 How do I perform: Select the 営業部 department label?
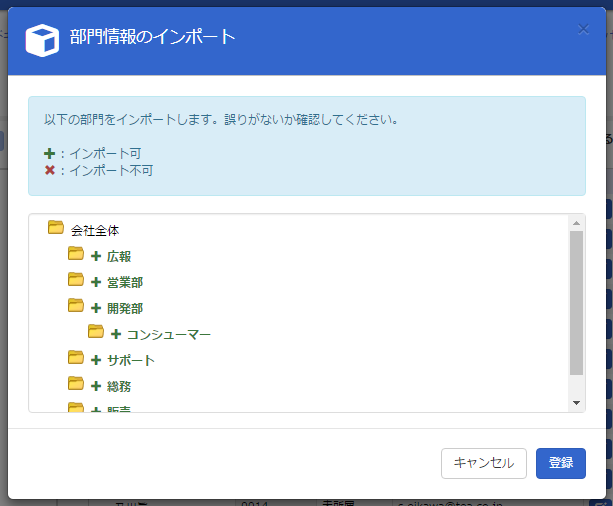point(125,282)
